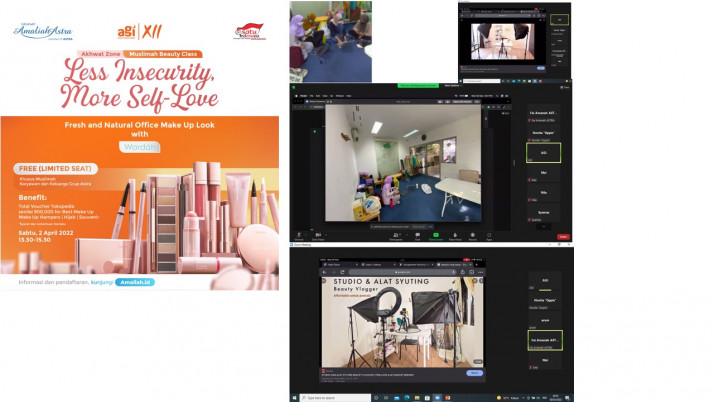Click the Amaliah.id link on poster

[140, 283]
